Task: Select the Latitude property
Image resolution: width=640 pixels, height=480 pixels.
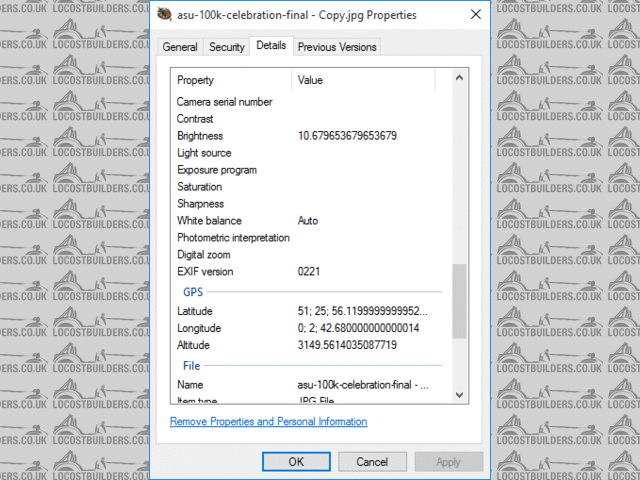Action: pyautogui.click(x=195, y=311)
